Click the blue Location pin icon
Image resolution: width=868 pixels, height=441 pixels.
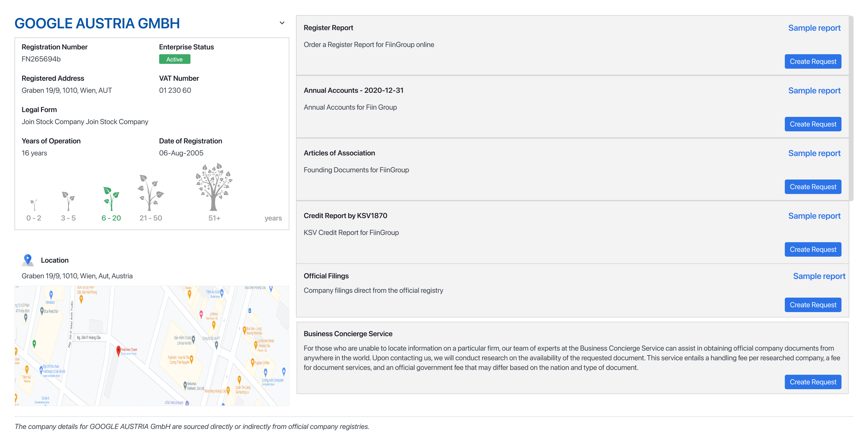(28, 260)
